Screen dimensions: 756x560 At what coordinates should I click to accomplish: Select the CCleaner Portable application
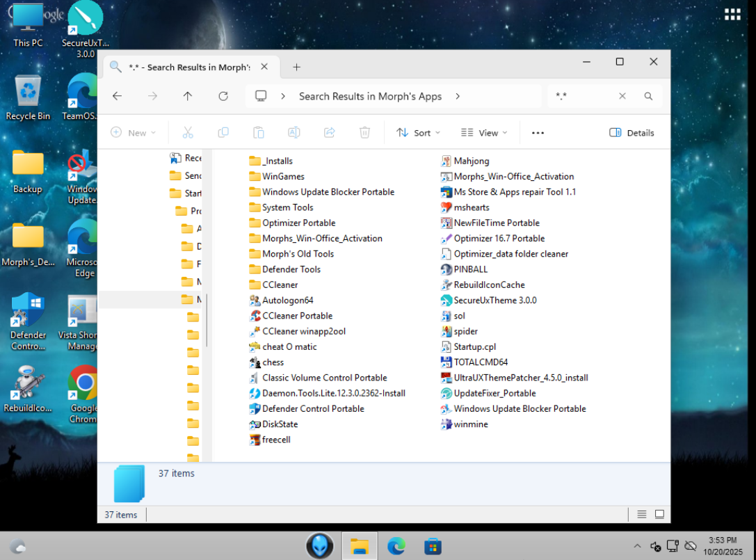click(297, 316)
